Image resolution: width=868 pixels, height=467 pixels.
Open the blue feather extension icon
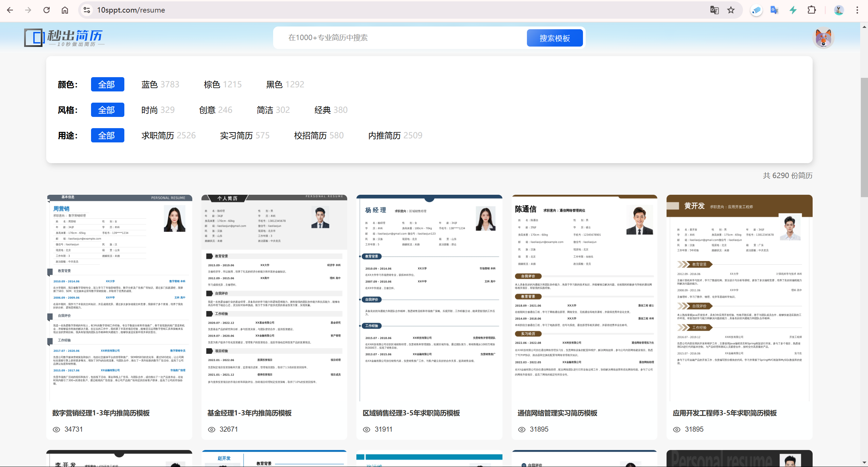pyautogui.click(x=757, y=10)
